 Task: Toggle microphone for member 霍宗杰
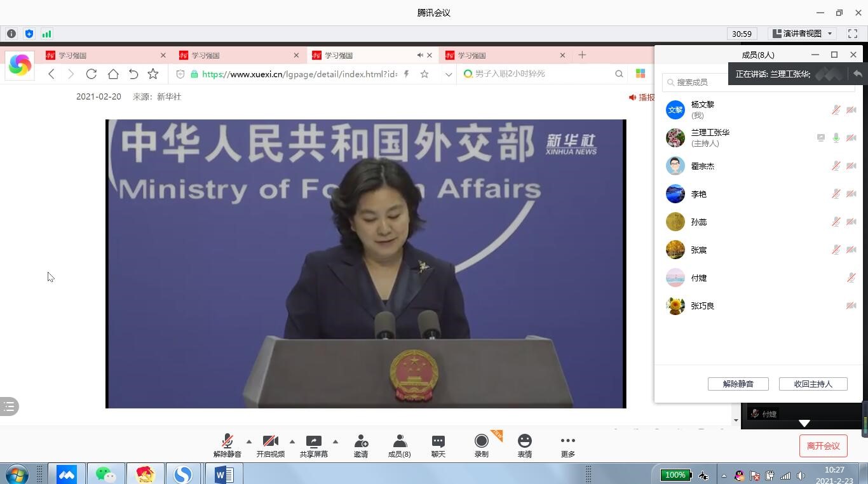tap(836, 166)
